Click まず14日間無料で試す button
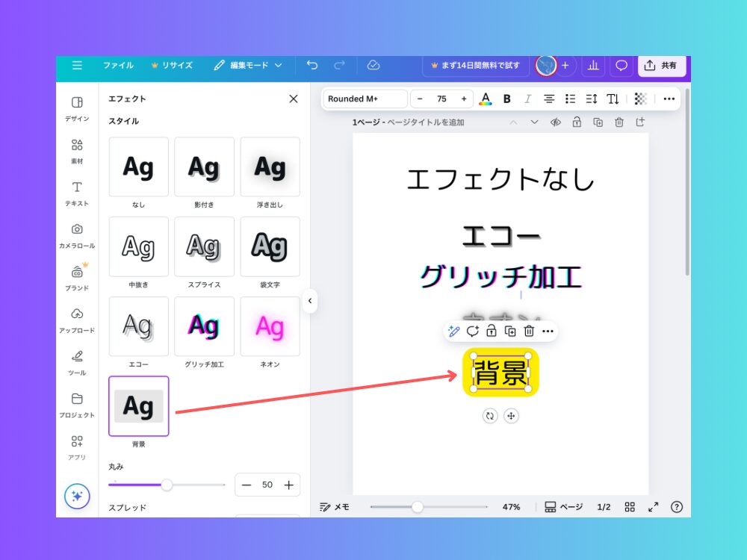The height and width of the screenshot is (560, 747). [x=475, y=66]
